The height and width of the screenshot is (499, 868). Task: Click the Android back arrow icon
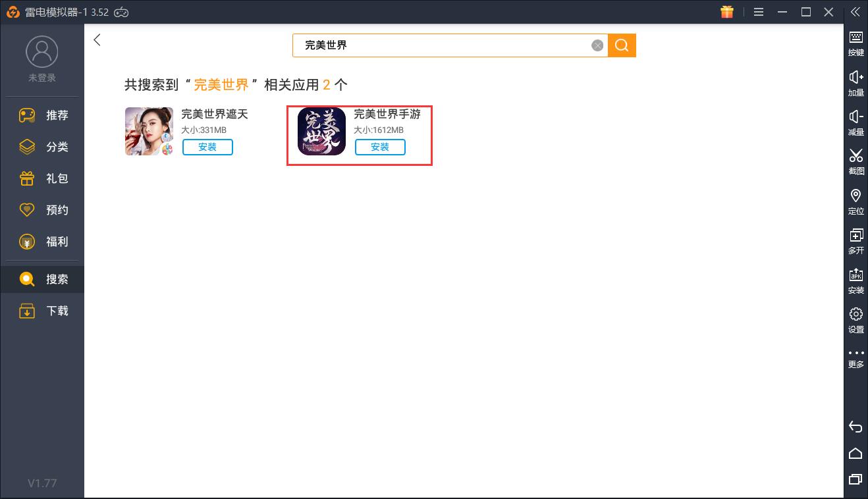coord(855,427)
